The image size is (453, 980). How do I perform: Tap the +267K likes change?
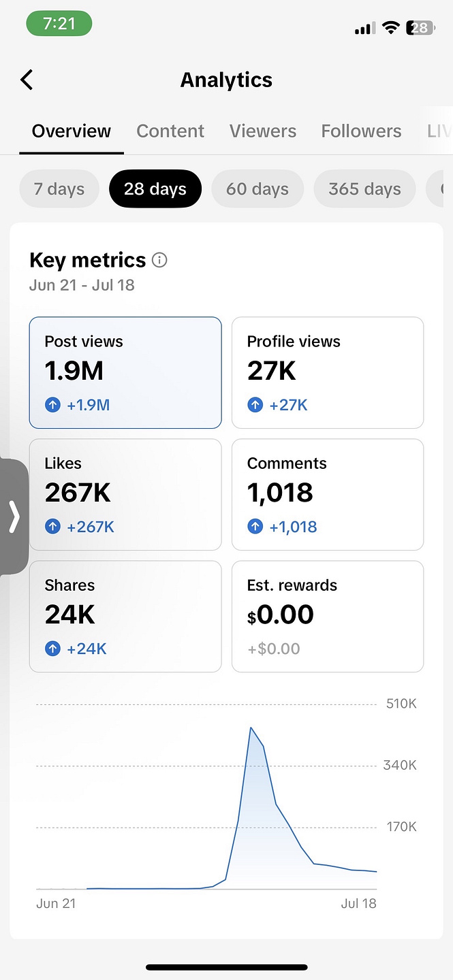coord(90,527)
